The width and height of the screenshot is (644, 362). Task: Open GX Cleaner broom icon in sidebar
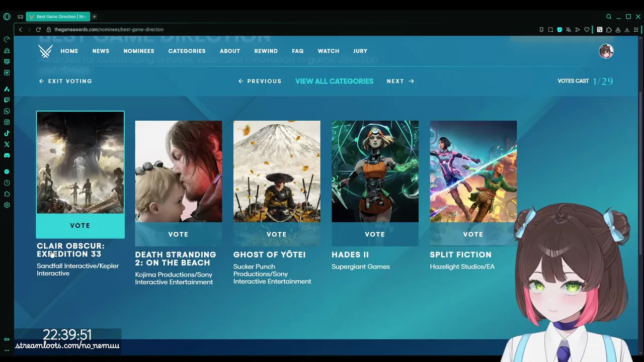[x=7, y=51]
